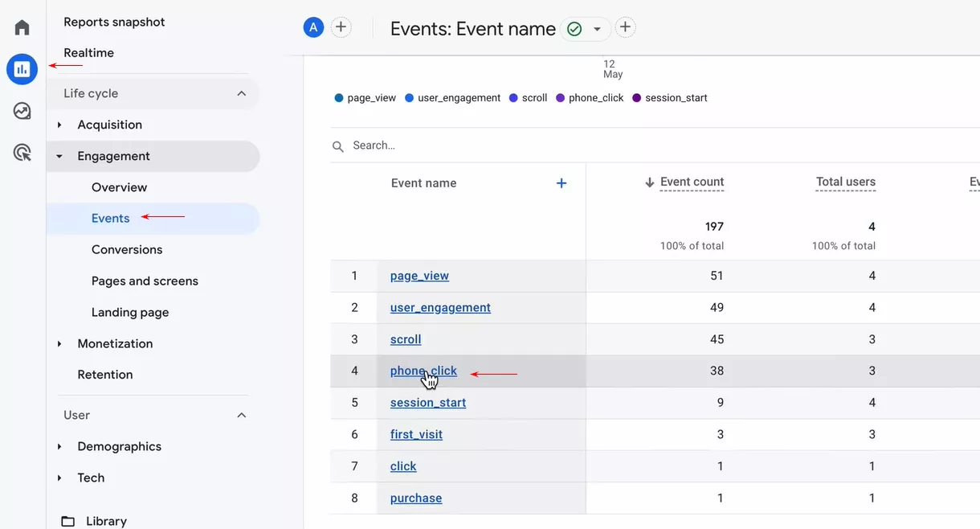
Task: Open the Library folder icon
Action: point(68,521)
